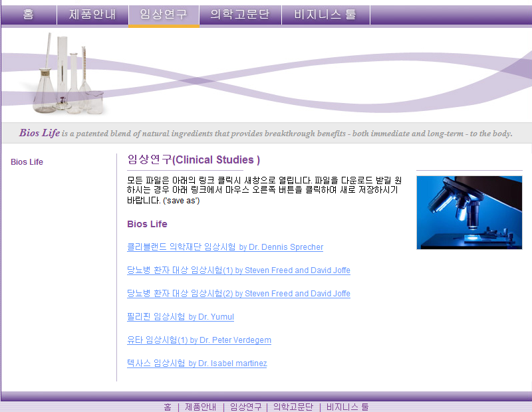Open 당뇨병 환자 대상 임상시험(1) link
The height and width of the screenshot is (412, 532).
[x=239, y=270]
